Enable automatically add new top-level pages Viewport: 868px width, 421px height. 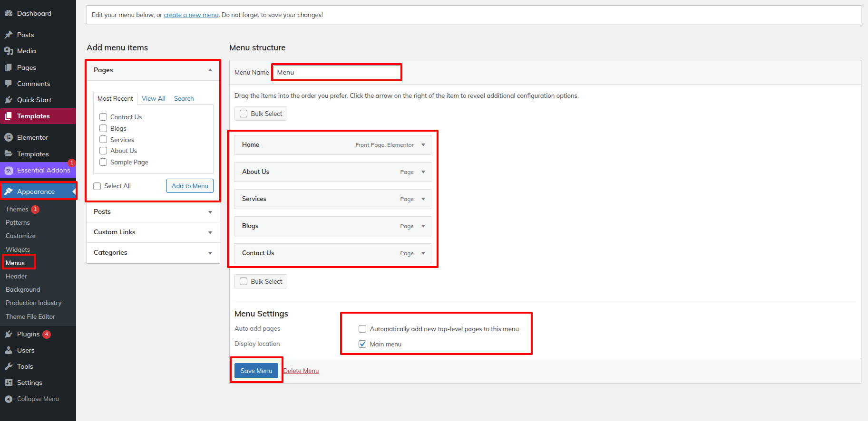362,329
